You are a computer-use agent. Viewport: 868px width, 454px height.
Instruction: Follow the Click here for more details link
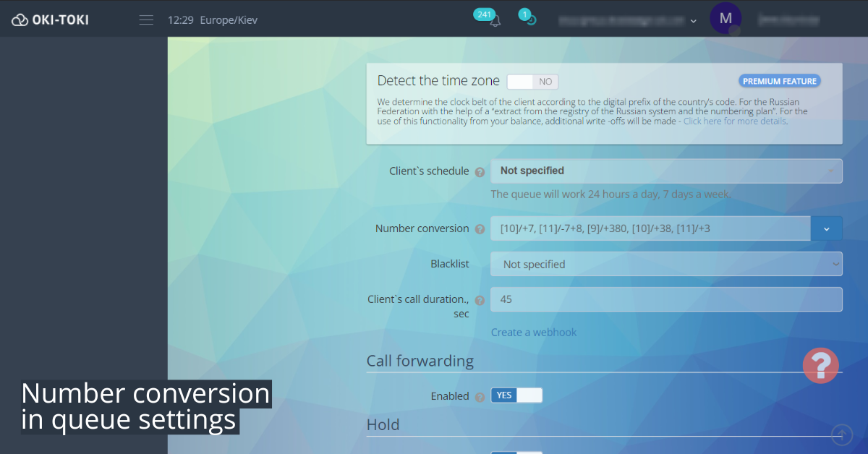733,121
